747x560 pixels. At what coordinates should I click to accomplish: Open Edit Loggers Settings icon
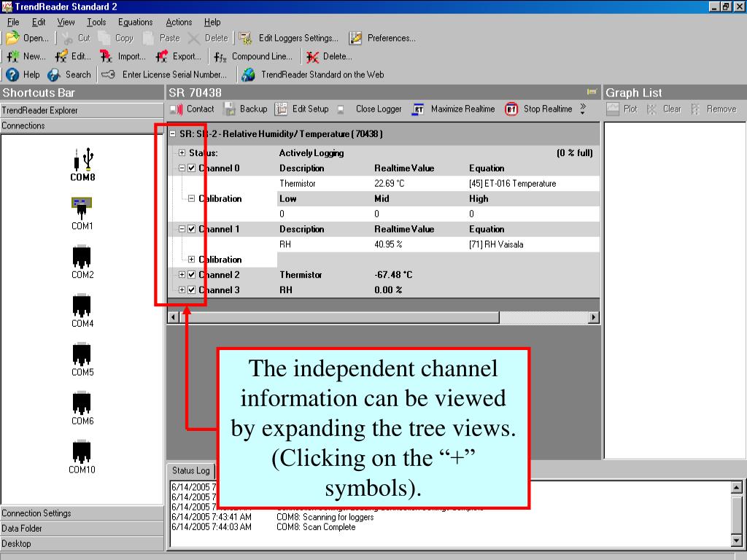[x=245, y=38]
